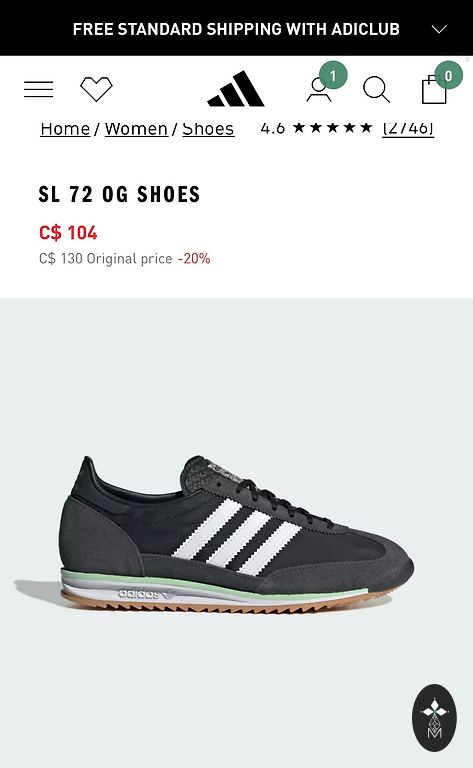The image size is (473, 768).
Task: Go to homepage via adidas logo
Action: point(236,89)
